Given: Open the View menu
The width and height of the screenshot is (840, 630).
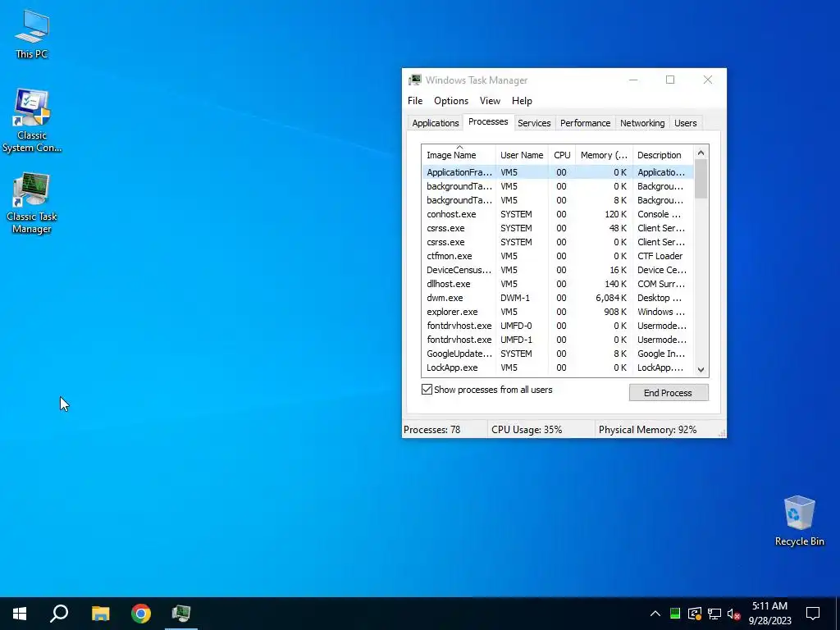Looking at the screenshot, I should (490, 101).
